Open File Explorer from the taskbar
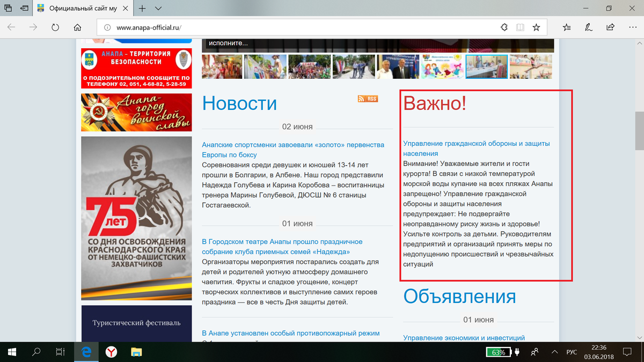The image size is (644, 362). (136, 352)
